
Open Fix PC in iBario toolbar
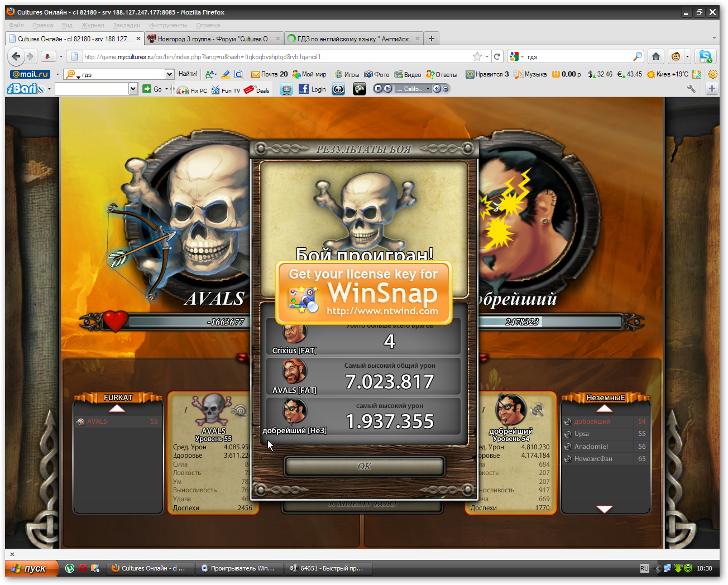pyautogui.click(x=193, y=90)
